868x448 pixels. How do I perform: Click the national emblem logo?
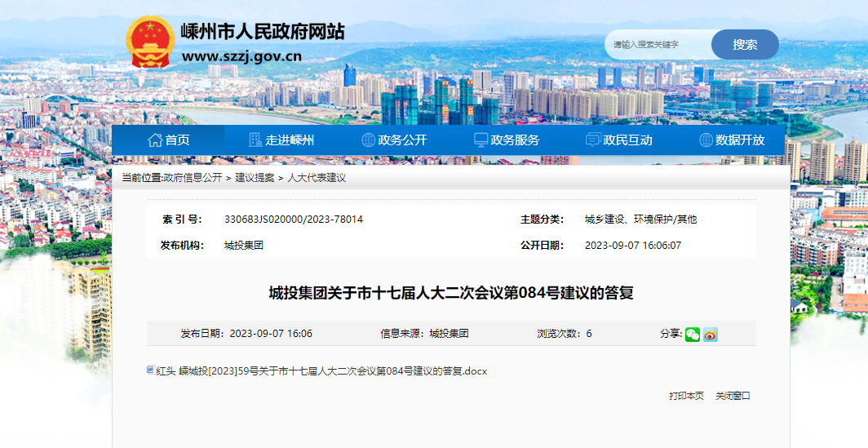(149, 42)
